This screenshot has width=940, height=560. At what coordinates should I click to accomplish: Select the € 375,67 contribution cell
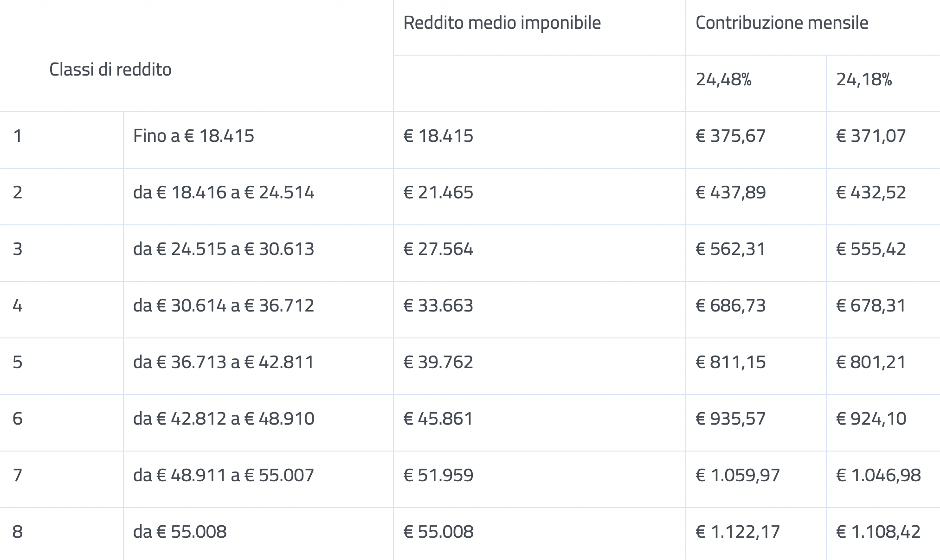(x=731, y=136)
